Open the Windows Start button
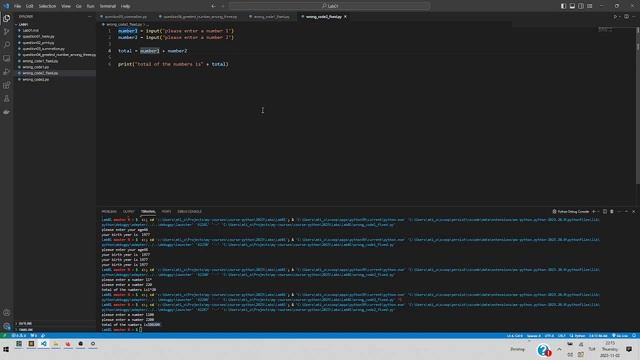This screenshot has height=360, width=640. tap(6, 349)
